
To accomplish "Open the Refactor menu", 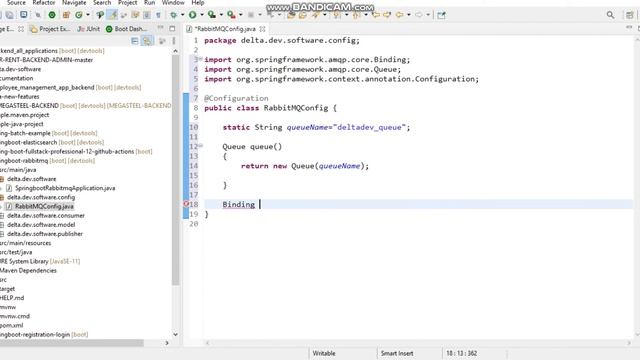I will (x=44, y=3).
